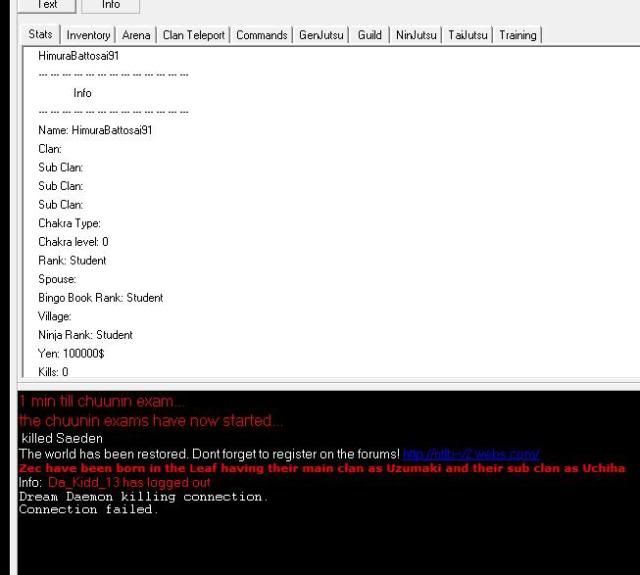
Task: Open the TaiJutsu tab
Action: click(x=467, y=35)
